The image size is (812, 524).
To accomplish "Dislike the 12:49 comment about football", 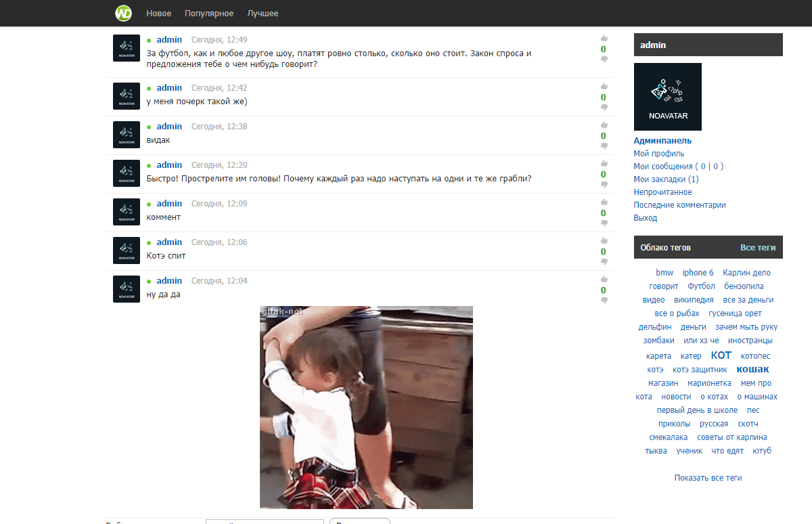I will coord(604,60).
